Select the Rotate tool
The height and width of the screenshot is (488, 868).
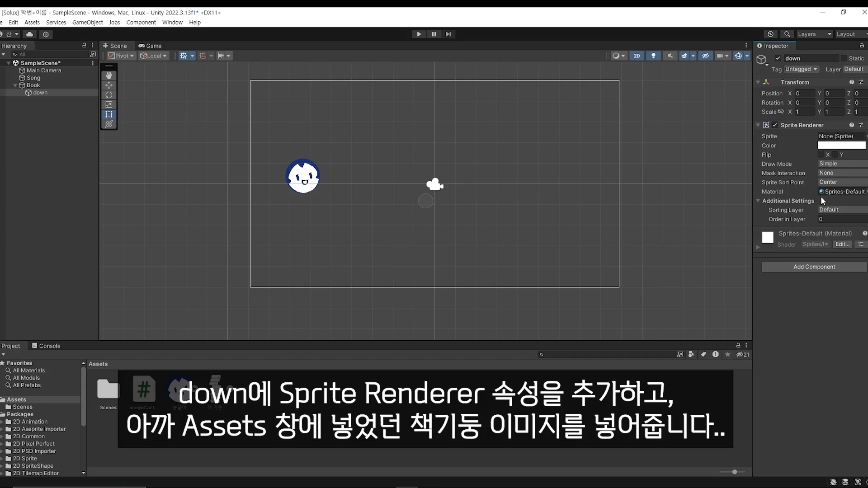pyautogui.click(x=109, y=95)
